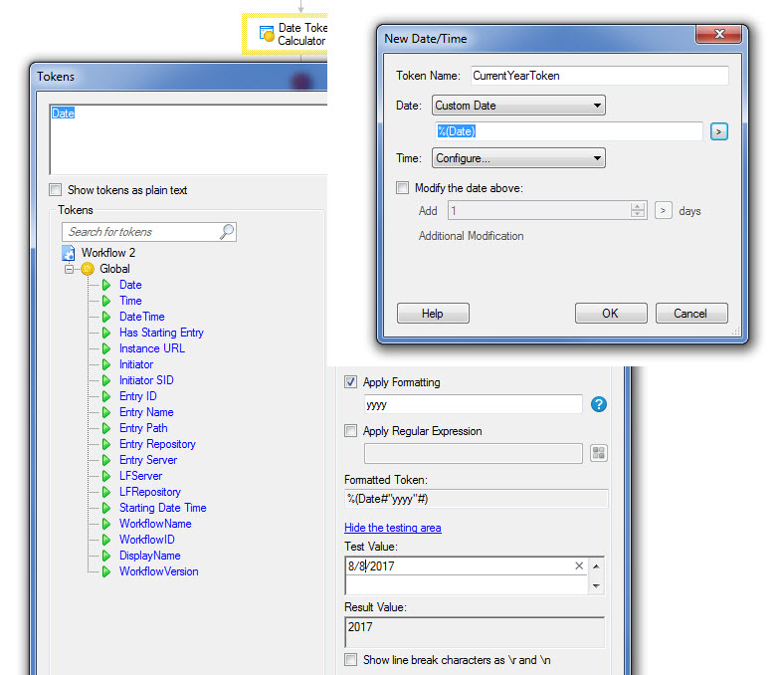Enable Apply Regular Expression checkbox
This screenshot has height=675, width=784.
pos(350,431)
